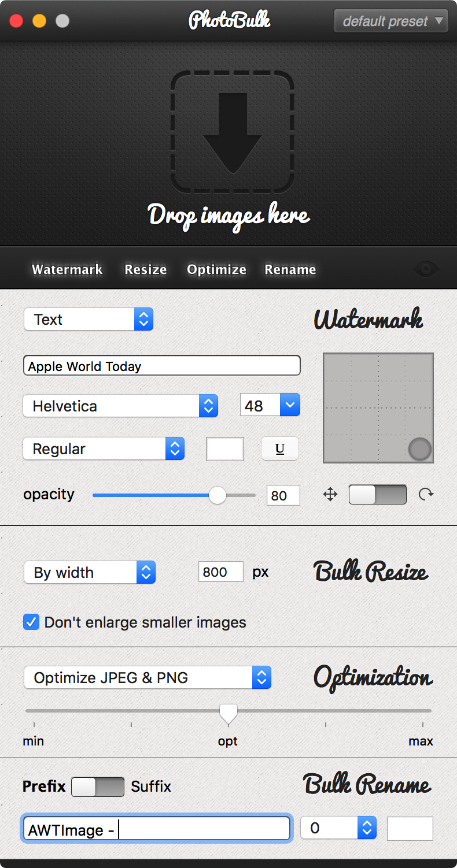Select the Optimize tab
This screenshot has height=868, width=457.
pyautogui.click(x=217, y=269)
